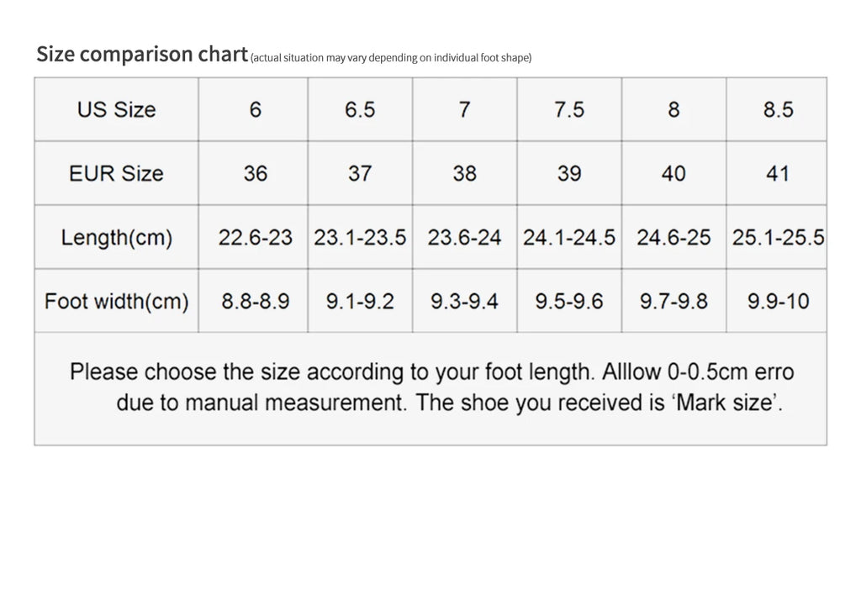
Task: Click the "US Size" row label
Action: click(x=116, y=109)
